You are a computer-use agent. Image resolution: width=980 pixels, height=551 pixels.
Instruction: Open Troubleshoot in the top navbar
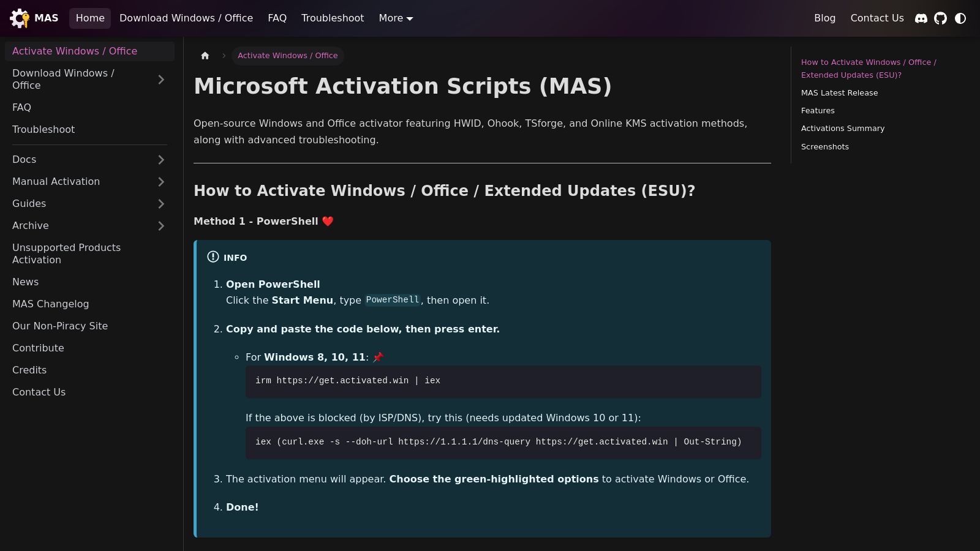[x=333, y=18]
